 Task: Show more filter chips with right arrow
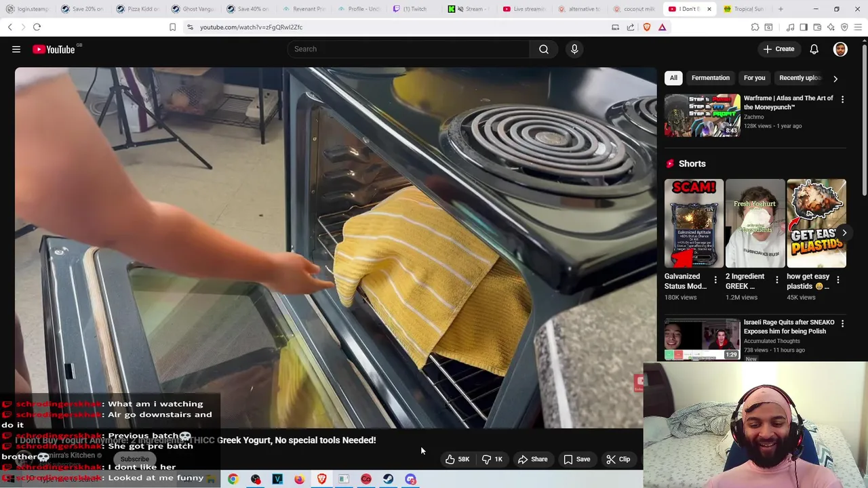pyautogui.click(x=835, y=79)
